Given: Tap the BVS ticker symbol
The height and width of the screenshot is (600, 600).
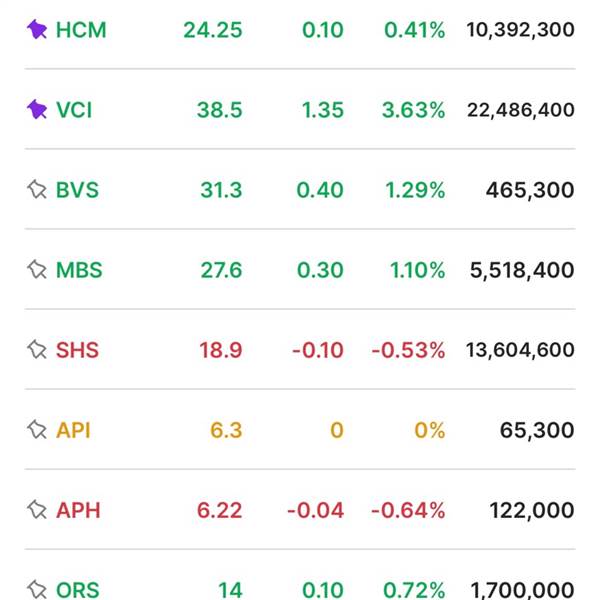Looking at the screenshot, I should coord(77,190).
